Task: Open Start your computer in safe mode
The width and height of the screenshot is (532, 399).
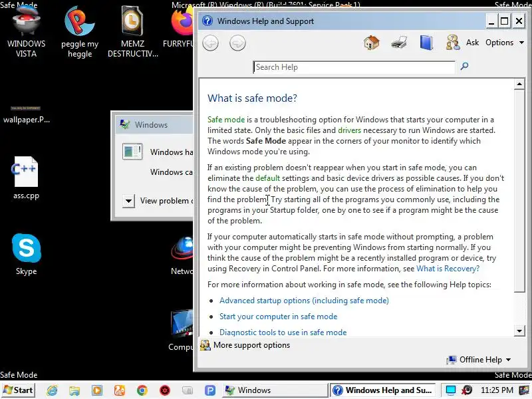Action: (278, 317)
